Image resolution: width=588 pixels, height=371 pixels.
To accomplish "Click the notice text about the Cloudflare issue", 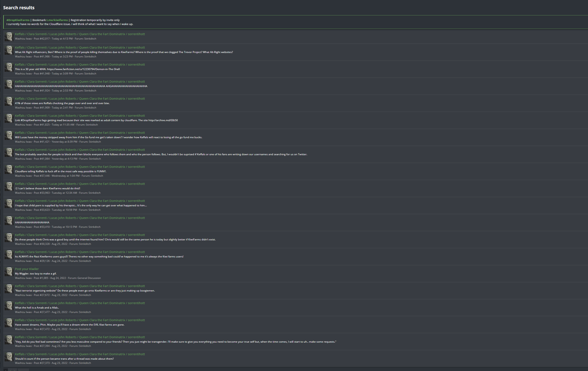I will click(70, 24).
